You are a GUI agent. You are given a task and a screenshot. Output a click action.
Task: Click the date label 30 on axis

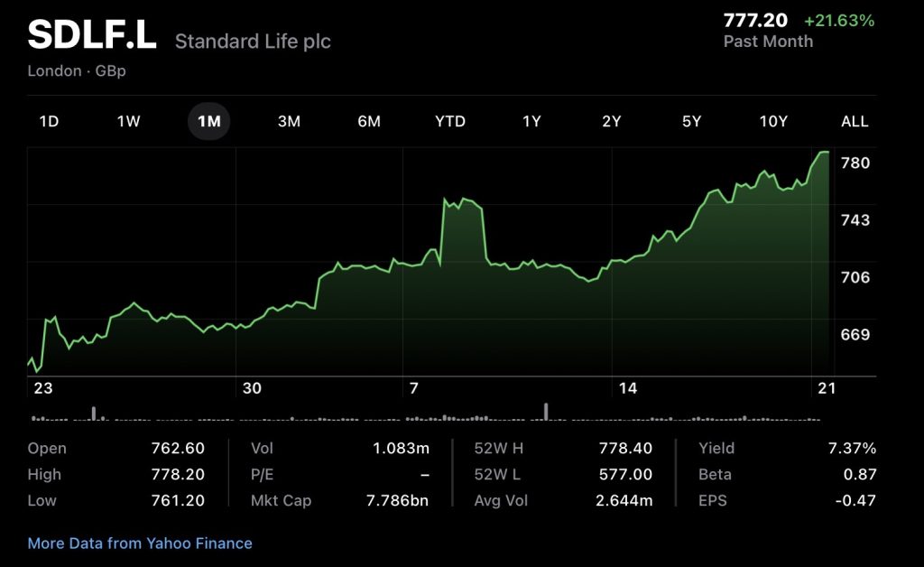(x=252, y=388)
